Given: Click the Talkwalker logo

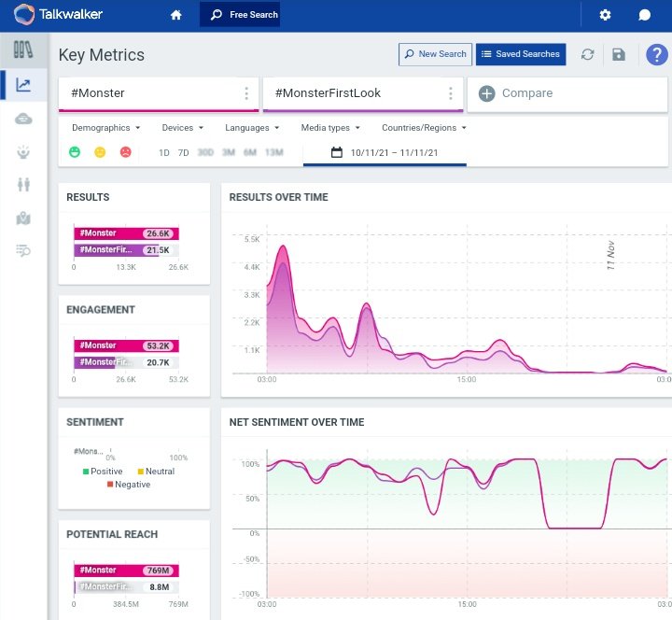Looking at the screenshot, I should (x=58, y=15).
